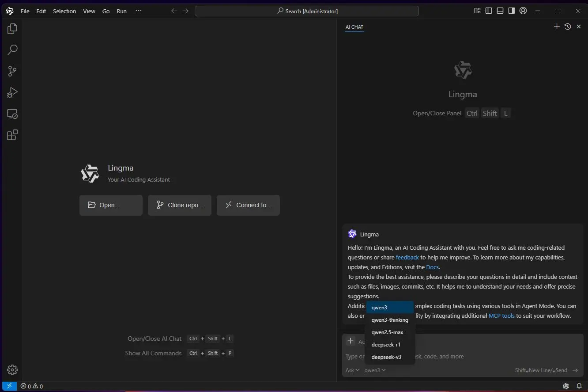Expand the Ask mode dropdown

(x=352, y=370)
